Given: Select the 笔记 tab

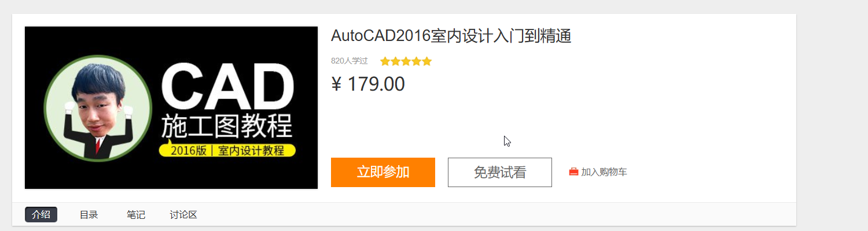Looking at the screenshot, I should 136,215.
